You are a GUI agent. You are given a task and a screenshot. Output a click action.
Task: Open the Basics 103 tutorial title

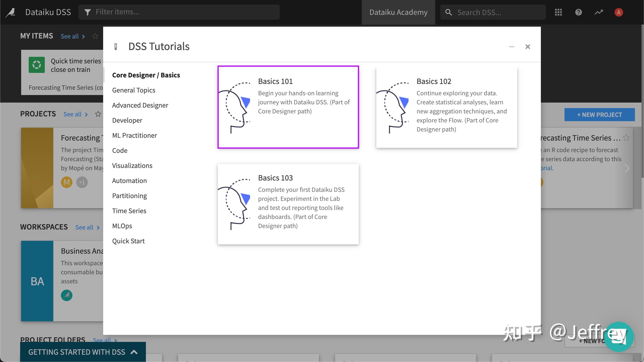tap(275, 178)
